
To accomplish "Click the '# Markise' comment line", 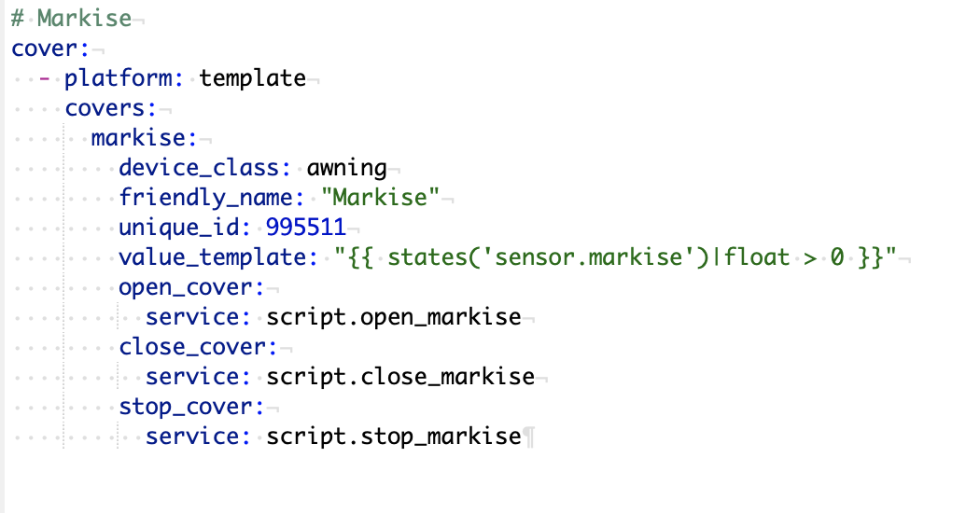I will [x=71, y=18].
